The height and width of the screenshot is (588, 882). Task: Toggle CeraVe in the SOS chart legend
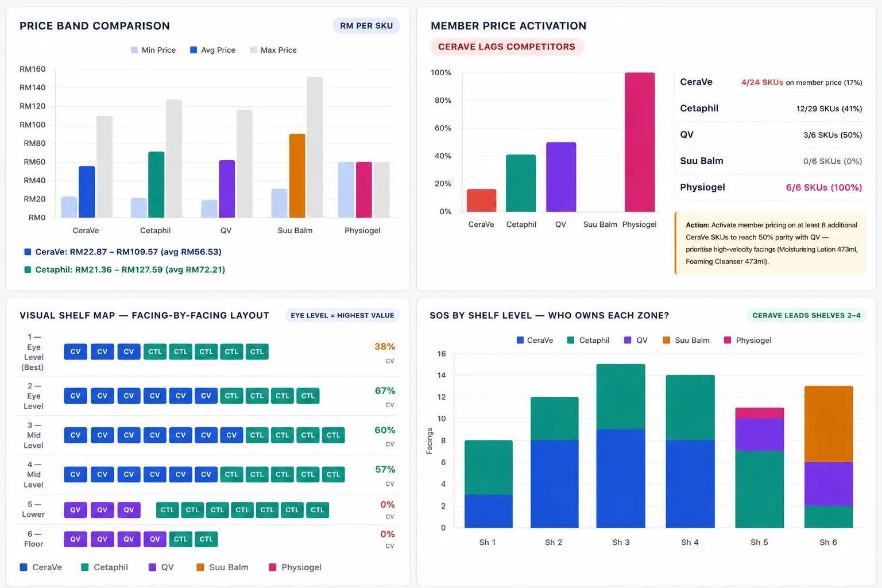[535, 340]
